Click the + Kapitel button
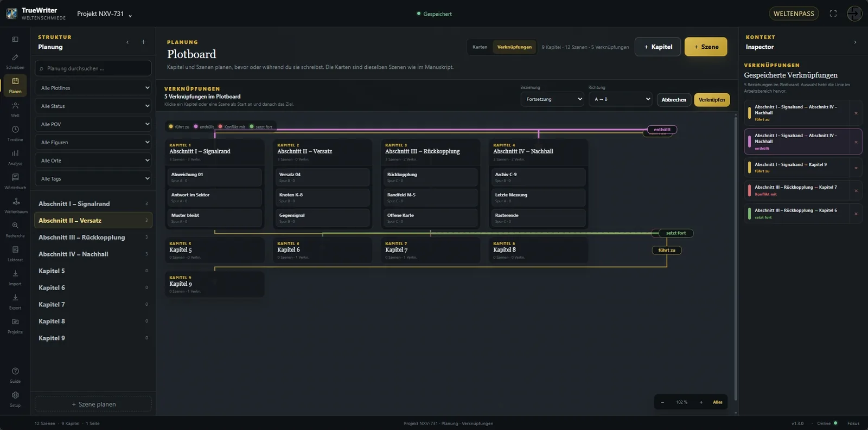 (658, 47)
